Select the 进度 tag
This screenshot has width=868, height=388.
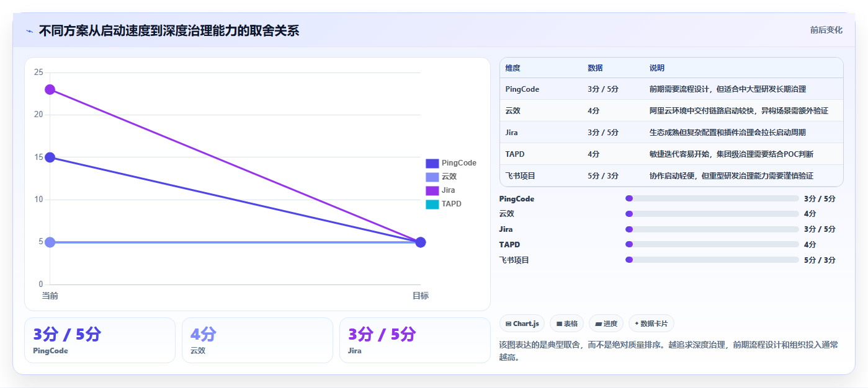[x=606, y=324]
